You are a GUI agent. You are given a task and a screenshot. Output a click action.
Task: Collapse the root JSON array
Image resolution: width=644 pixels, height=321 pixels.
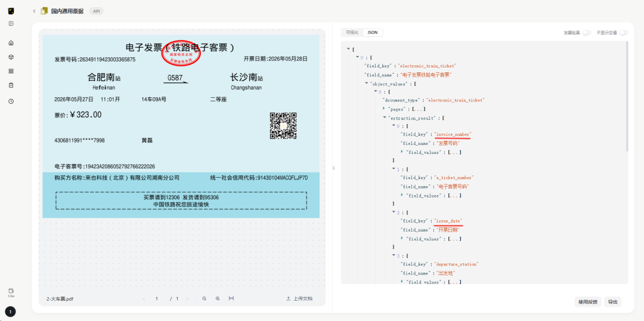[349, 49]
